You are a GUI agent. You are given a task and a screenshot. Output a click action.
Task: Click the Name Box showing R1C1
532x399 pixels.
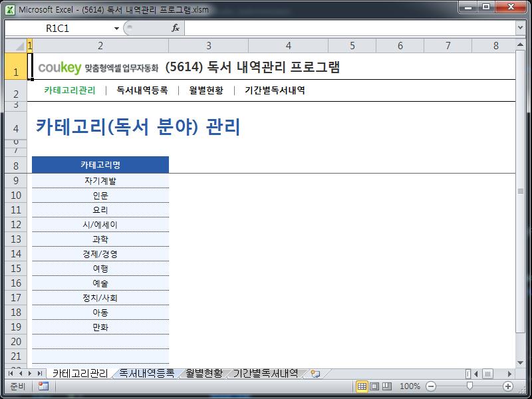pos(58,29)
